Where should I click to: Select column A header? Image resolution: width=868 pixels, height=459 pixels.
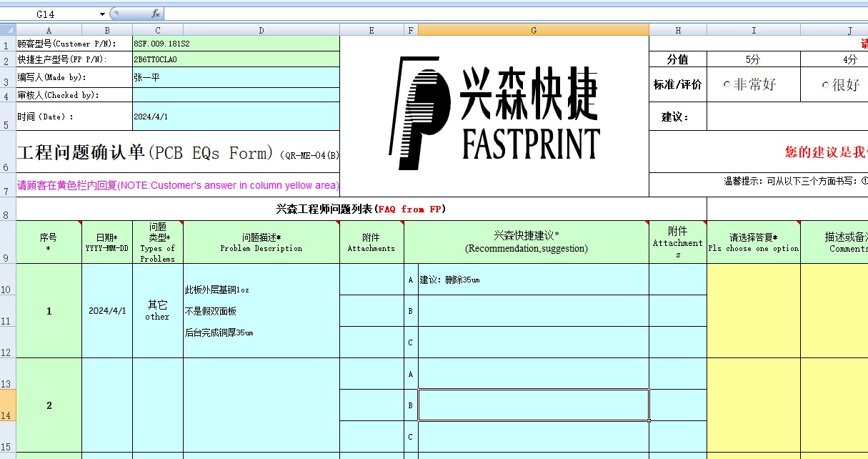coord(49,30)
